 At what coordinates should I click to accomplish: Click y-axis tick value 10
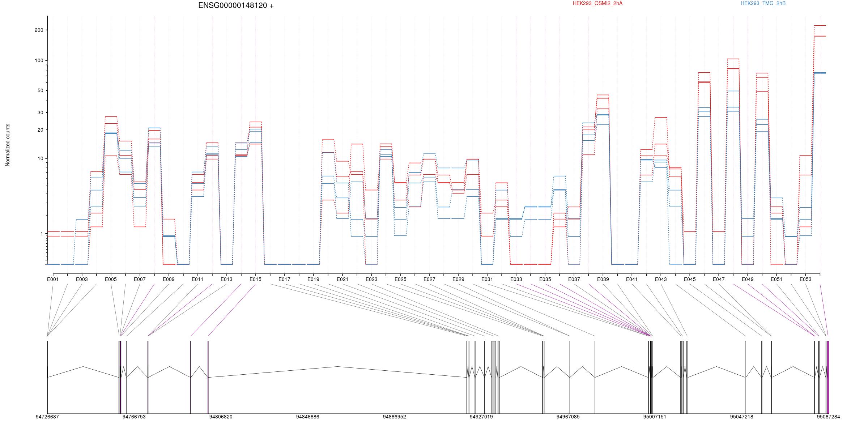(40, 158)
